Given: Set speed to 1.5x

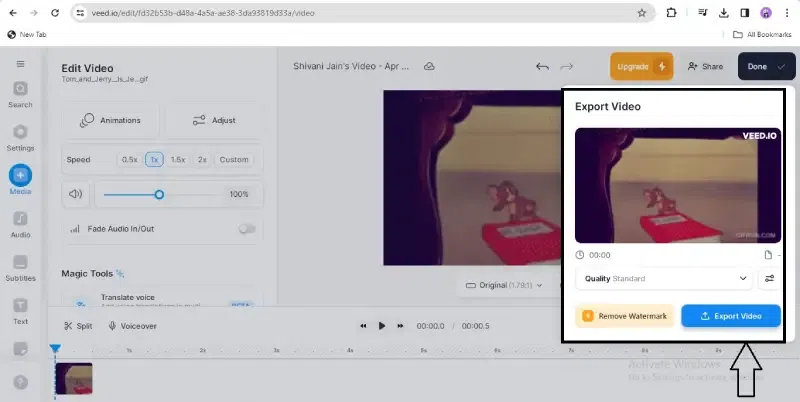Looking at the screenshot, I should pyautogui.click(x=178, y=160).
